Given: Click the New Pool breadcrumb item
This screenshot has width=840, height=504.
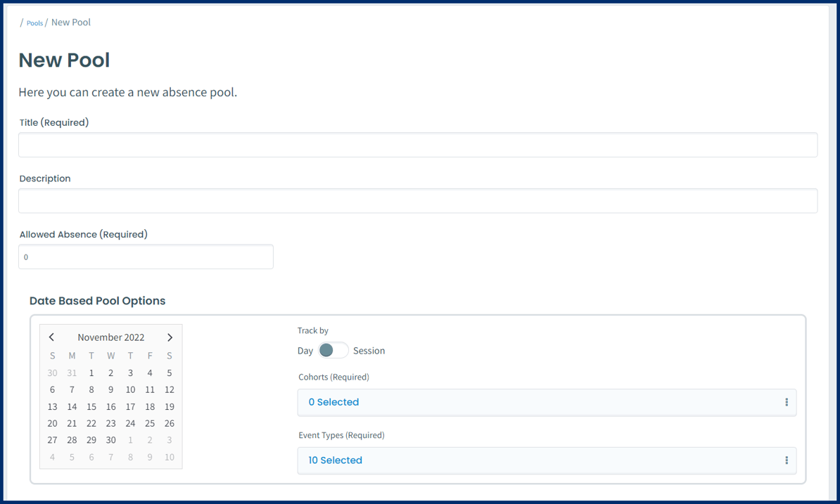Looking at the screenshot, I should tap(70, 22).
